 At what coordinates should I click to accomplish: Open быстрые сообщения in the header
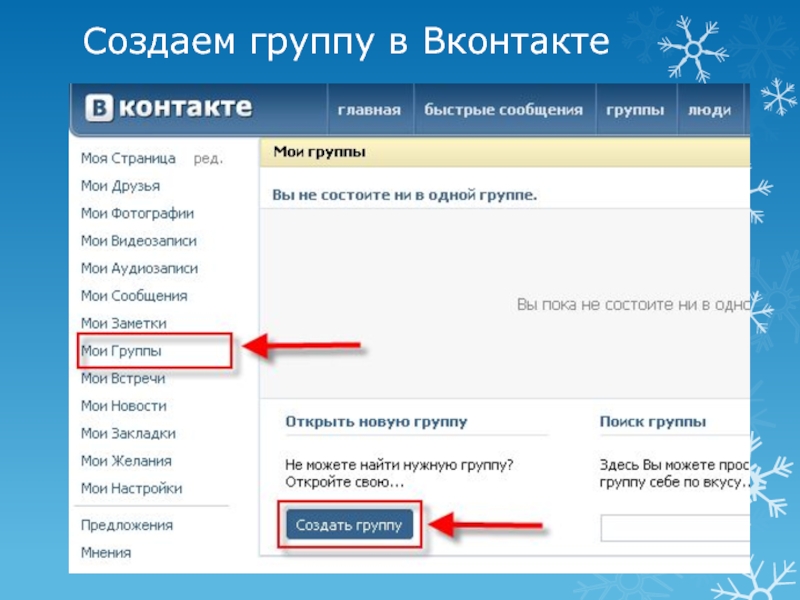504,110
